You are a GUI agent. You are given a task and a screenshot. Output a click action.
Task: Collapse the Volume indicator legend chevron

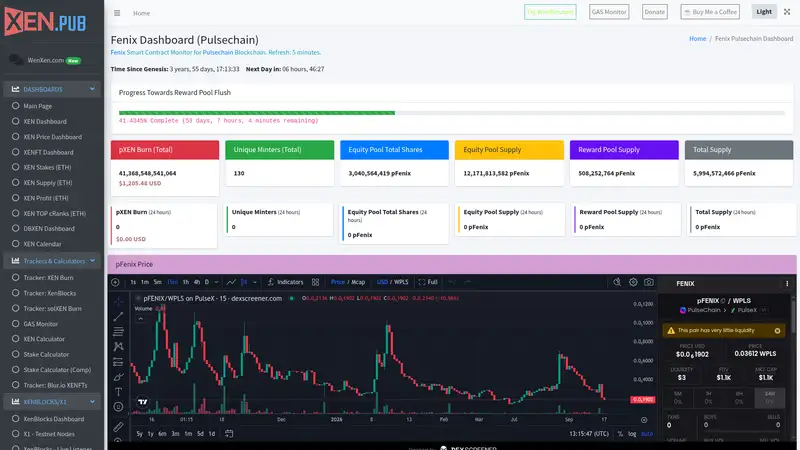[140, 319]
